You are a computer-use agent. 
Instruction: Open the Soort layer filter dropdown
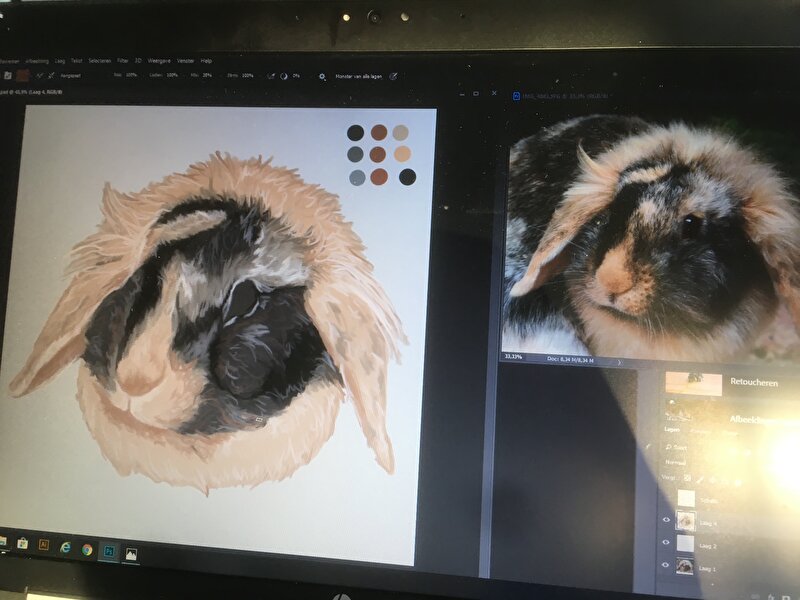(x=679, y=447)
